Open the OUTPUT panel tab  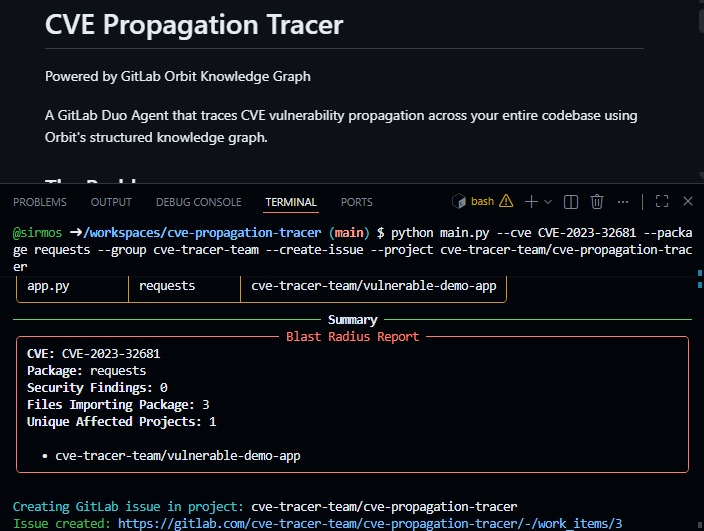click(x=111, y=202)
